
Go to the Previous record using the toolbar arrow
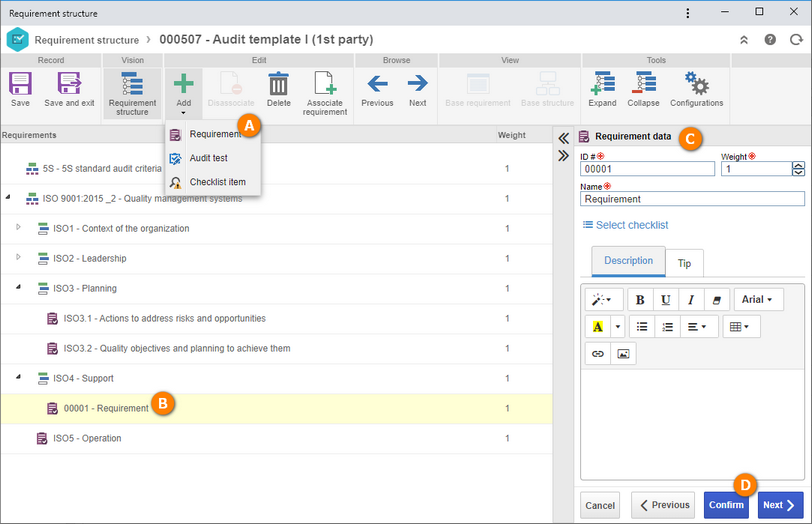click(x=377, y=83)
